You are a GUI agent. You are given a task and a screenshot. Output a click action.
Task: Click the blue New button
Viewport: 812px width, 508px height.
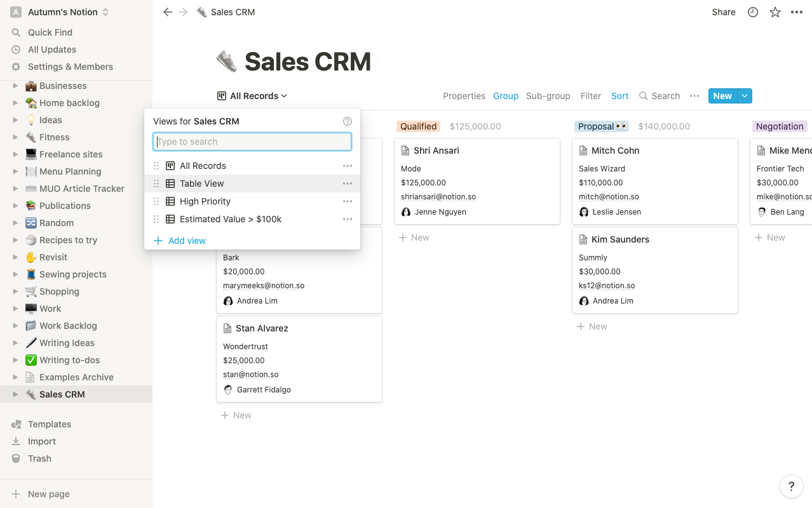(x=722, y=96)
